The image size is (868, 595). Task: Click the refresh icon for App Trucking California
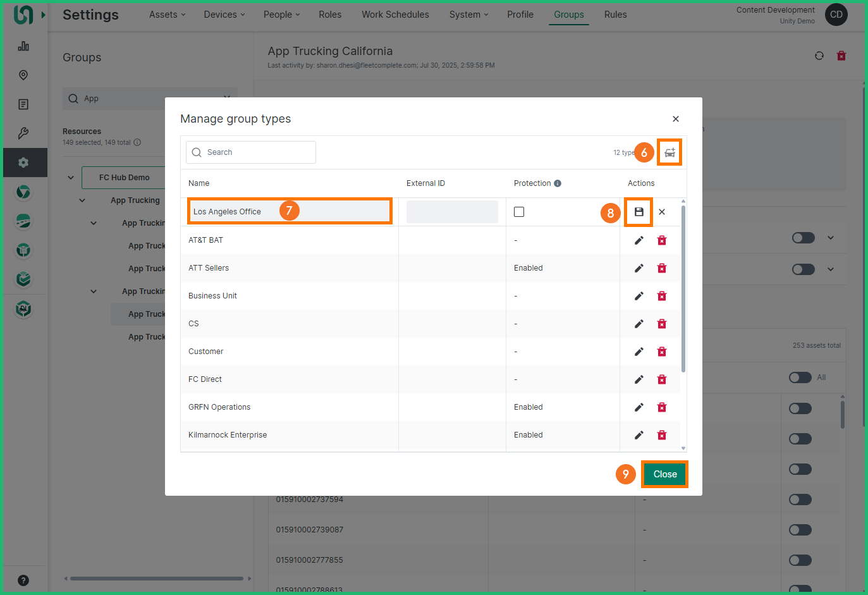[819, 56]
